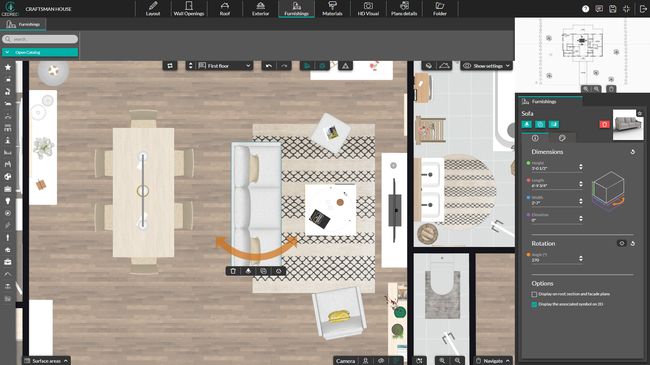
Task: Uncheck Display the associated symbol on 2D
Action: tap(534, 304)
